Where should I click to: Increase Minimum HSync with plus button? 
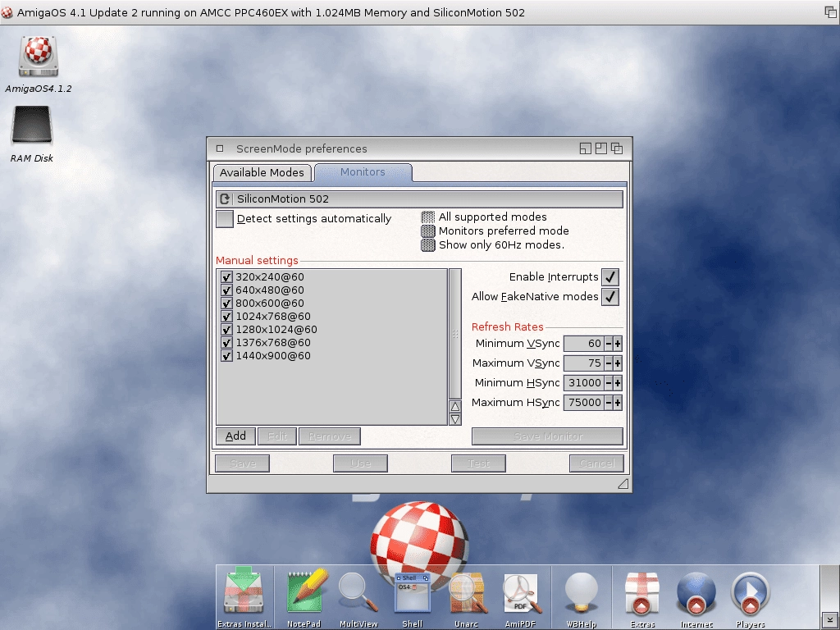pyautogui.click(x=618, y=383)
